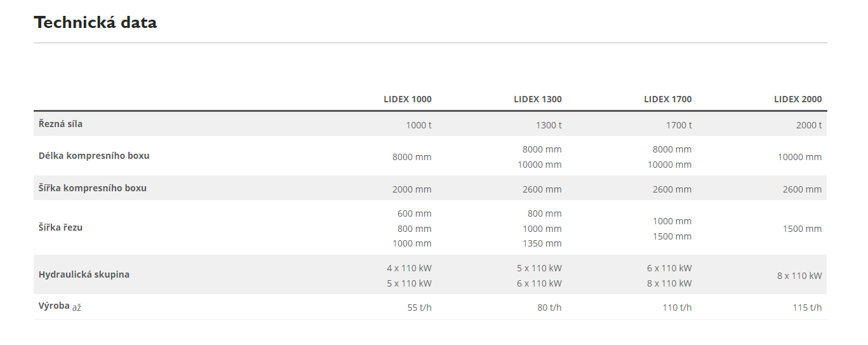The height and width of the screenshot is (345, 868).
Task: Click the 600 mm cut width value
Action: click(415, 213)
